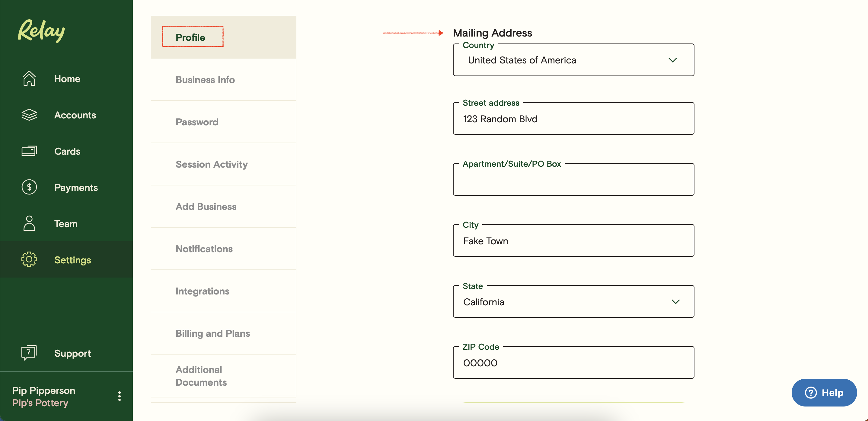Click the State dropdown chevron arrow
The width and height of the screenshot is (868, 421).
click(x=676, y=302)
